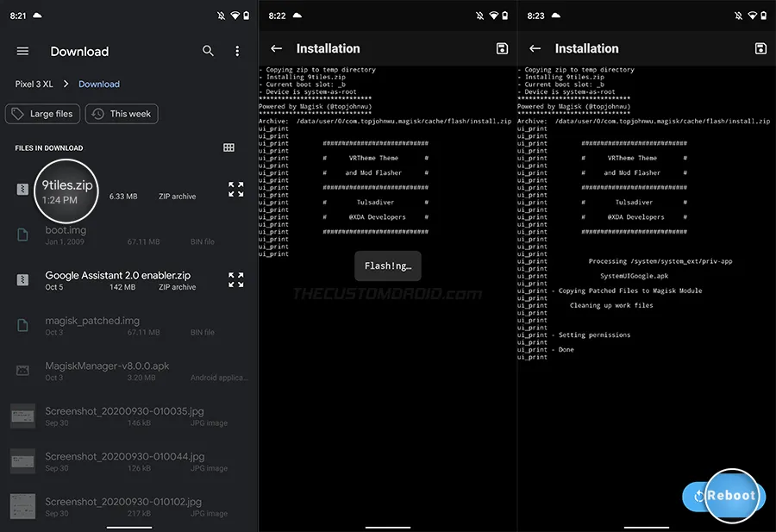
Task: Enable the This week filter
Action: coord(121,113)
